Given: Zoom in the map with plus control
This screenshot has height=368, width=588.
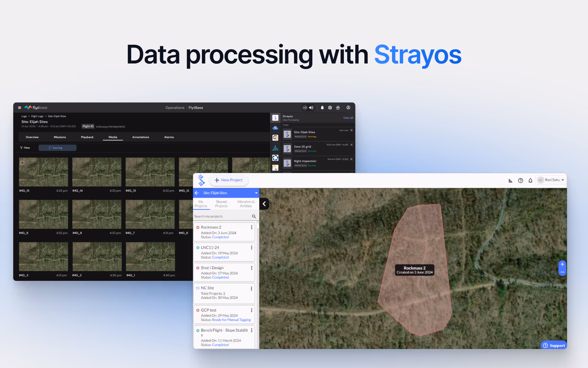Looking at the screenshot, I should [x=562, y=264].
